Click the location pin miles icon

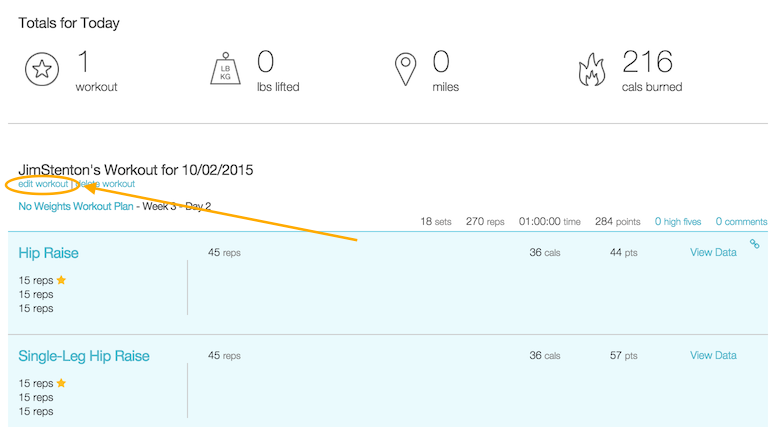coord(405,69)
